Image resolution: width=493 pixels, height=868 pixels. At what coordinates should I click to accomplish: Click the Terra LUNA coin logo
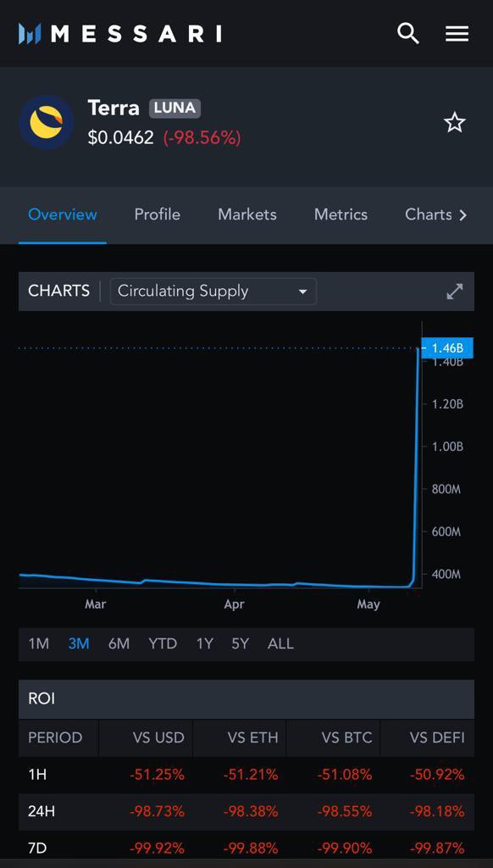tap(46, 122)
